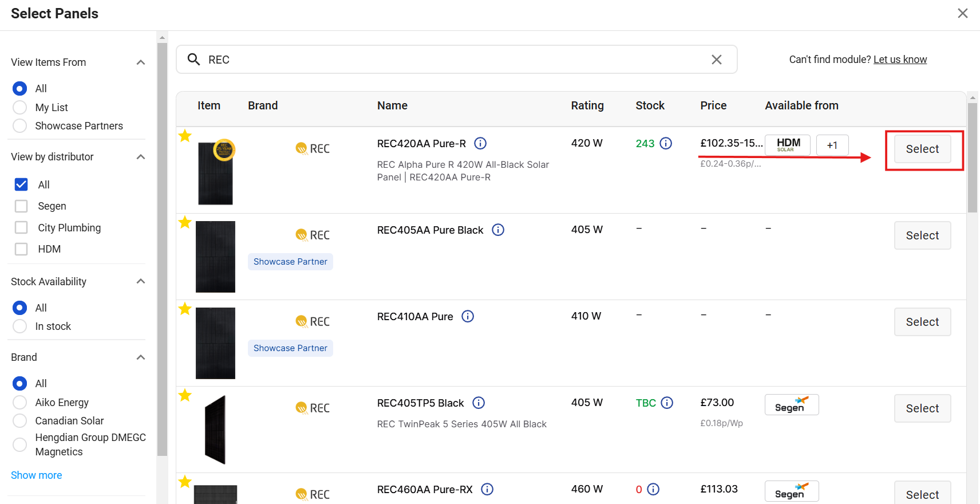Select Showcase Partners radio option
Image resolution: width=980 pixels, height=504 pixels.
pyautogui.click(x=20, y=126)
